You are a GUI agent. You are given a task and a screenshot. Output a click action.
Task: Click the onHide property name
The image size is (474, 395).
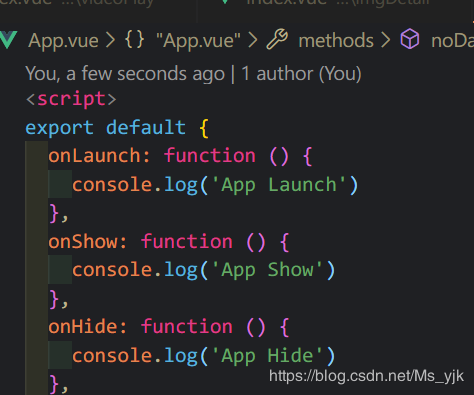point(83,327)
